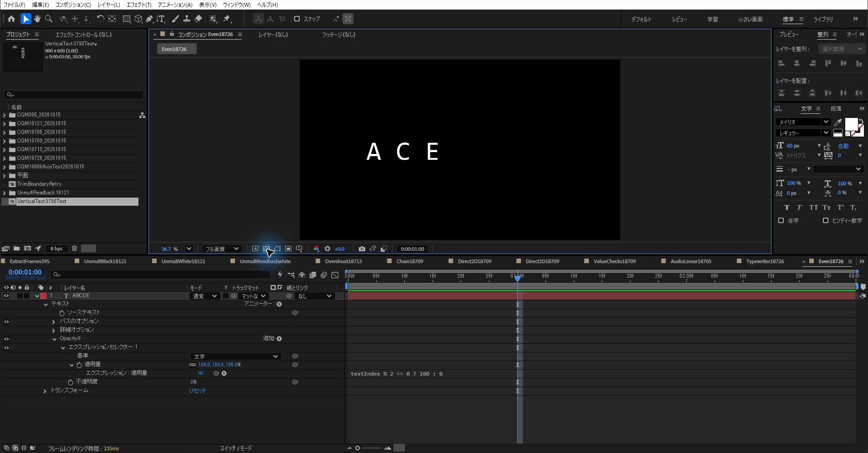Image resolution: width=868 pixels, height=453 pixels.
Task: Enable the スナップ checkbox
Action: (x=297, y=19)
